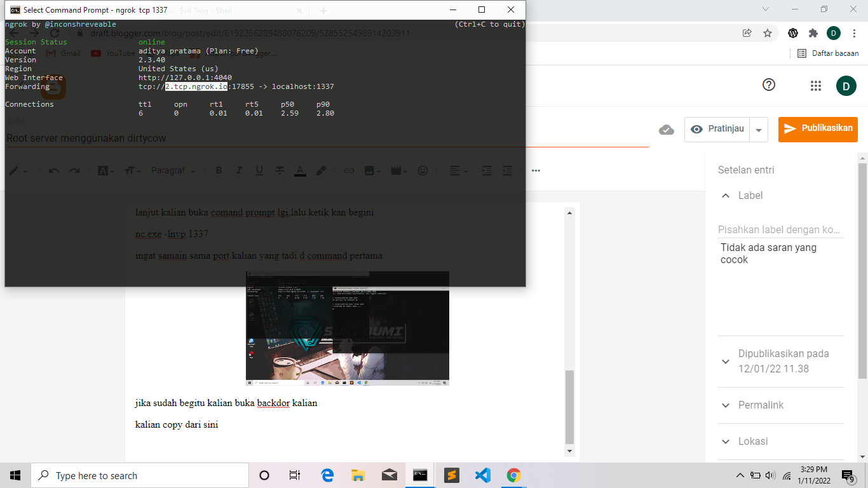The width and height of the screenshot is (868, 488).
Task: Click the editor vertical scrollbar thumb
Action: point(570,407)
